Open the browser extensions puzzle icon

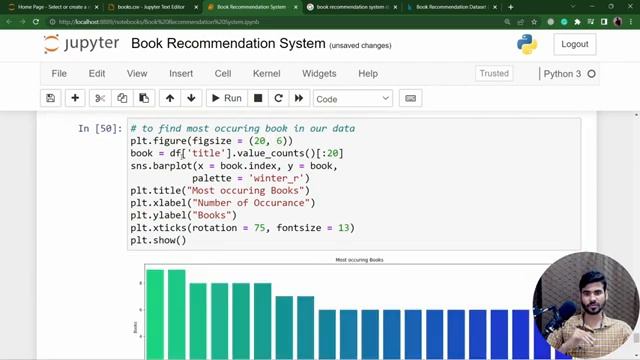[x=577, y=22]
